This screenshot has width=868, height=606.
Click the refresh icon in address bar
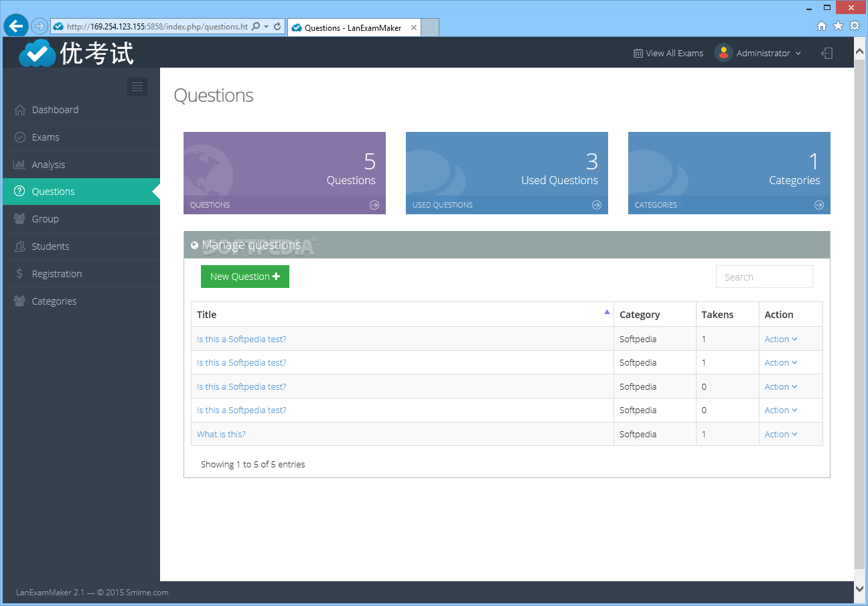point(277,27)
